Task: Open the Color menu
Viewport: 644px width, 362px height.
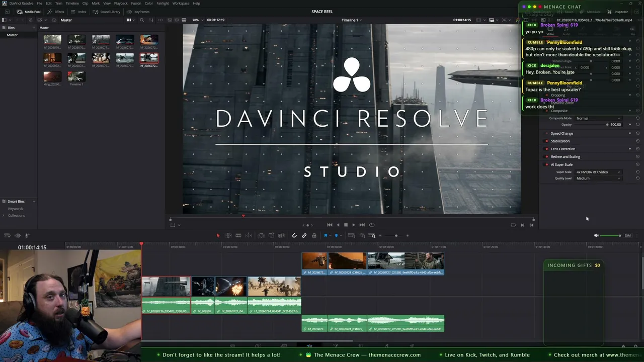Action: tap(149, 4)
